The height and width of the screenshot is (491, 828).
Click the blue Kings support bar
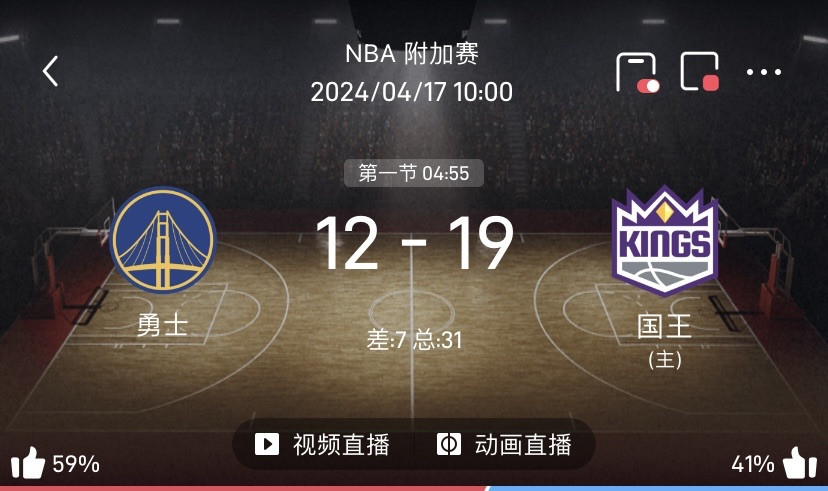coord(657,488)
